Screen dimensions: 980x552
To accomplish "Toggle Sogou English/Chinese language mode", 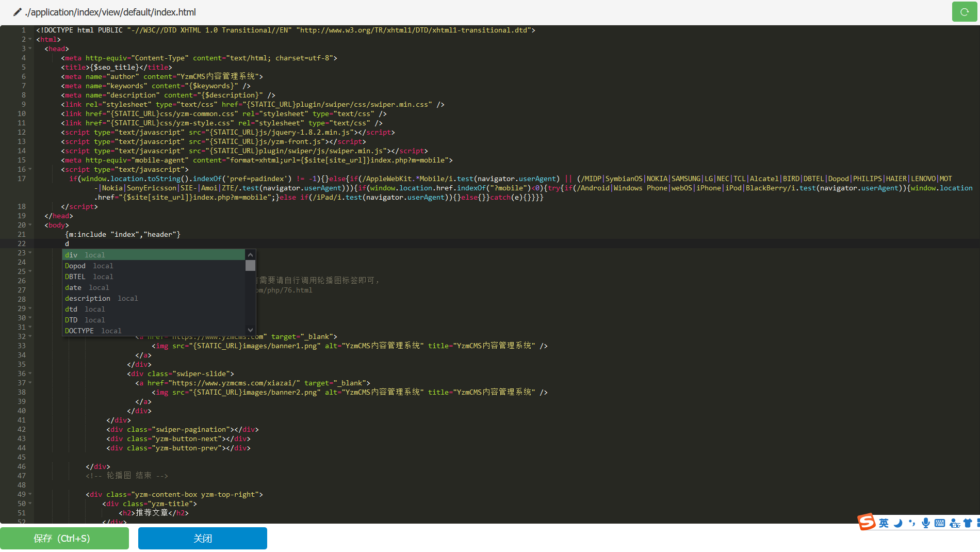I will (x=884, y=523).
